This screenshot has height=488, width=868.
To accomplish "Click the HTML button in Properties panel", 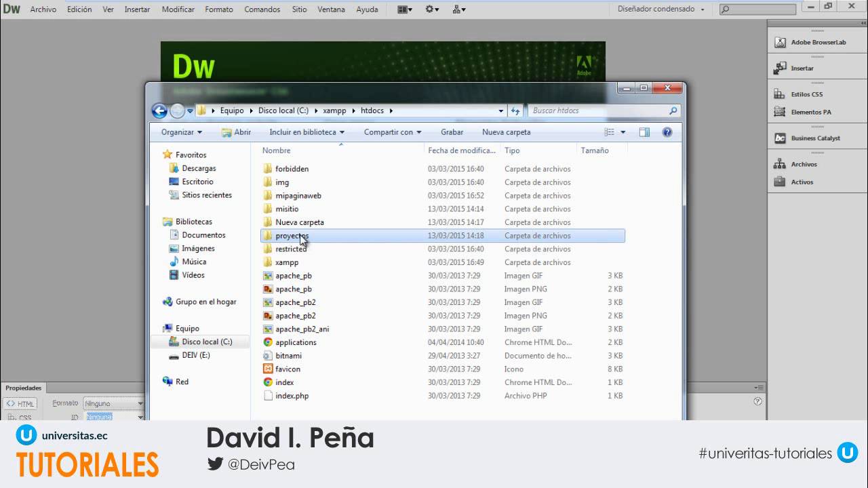I will [x=20, y=403].
